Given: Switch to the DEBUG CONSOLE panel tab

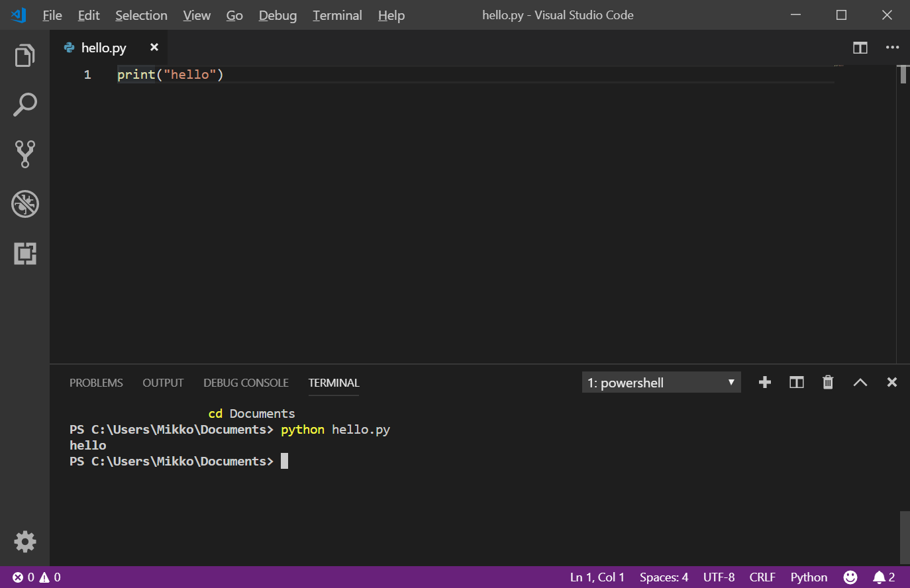Looking at the screenshot, I should tap(246, 383).
